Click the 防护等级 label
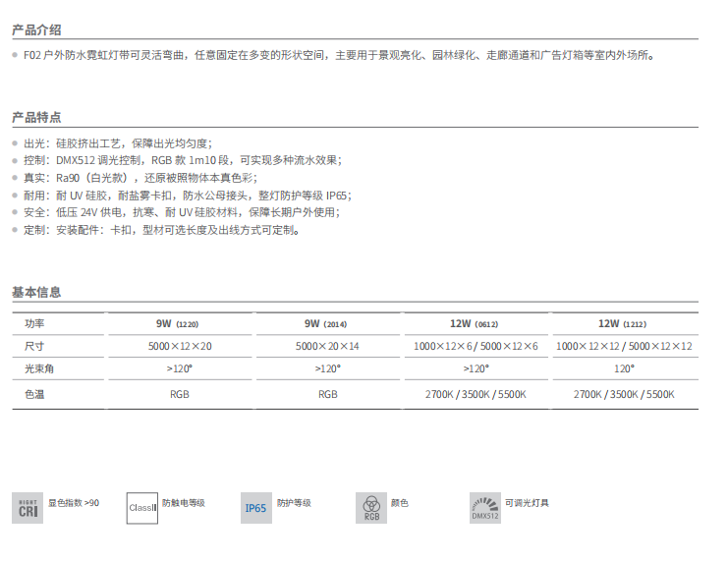Screen dimensions: 728x563 click(294, 503)
